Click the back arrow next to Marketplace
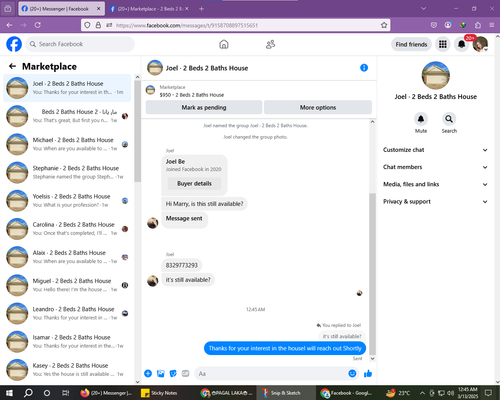 point(12,66)
